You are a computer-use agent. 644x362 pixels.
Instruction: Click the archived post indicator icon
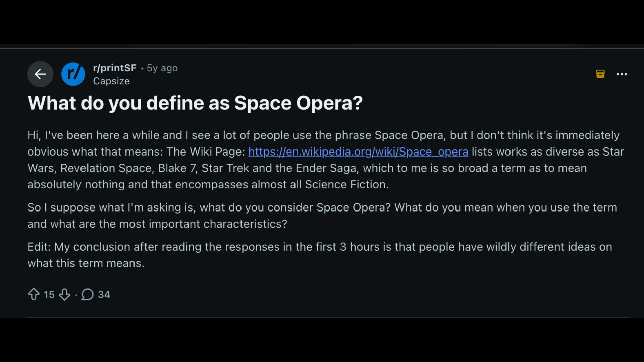pos(600,74)
